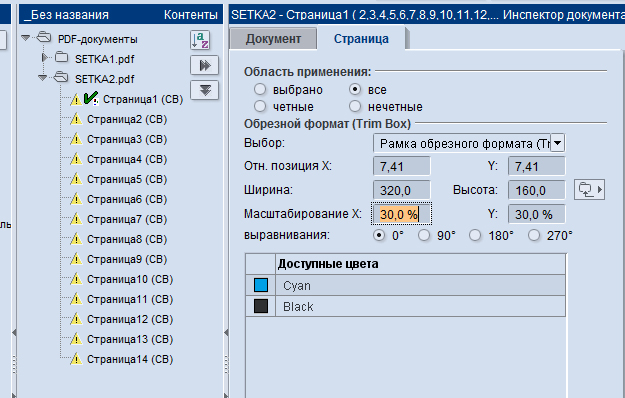This screenshot has height=398, width=625.
Task: Click the double-arrow expand-right button
Action: [204, 65]
